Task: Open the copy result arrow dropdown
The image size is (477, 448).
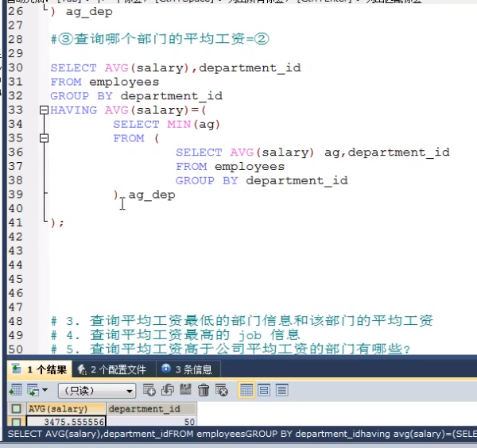Action: coord(45,390)
